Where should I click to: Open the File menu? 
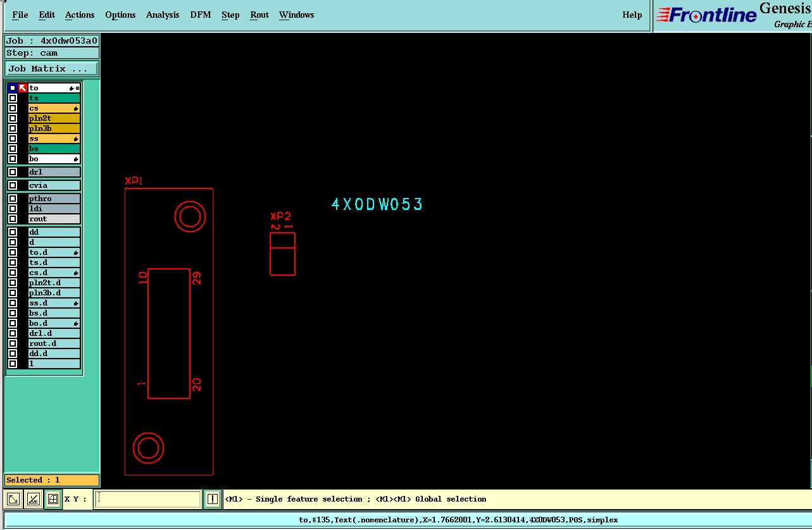(x=20, y=15)
